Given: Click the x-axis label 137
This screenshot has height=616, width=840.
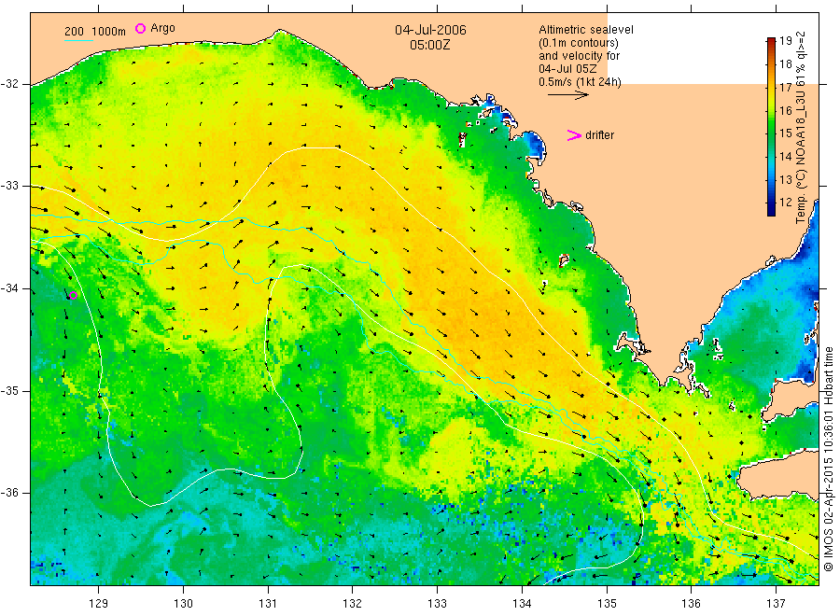Looking at the screenshot, I should [776, 603].
